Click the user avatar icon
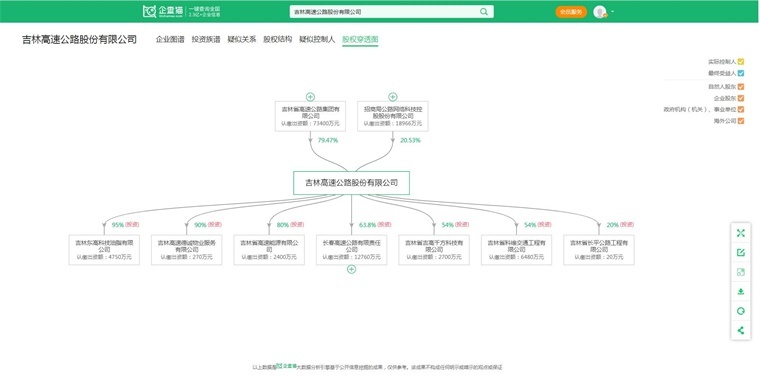The height and width of the screenshot is (377, 760). tap(600, 12)
